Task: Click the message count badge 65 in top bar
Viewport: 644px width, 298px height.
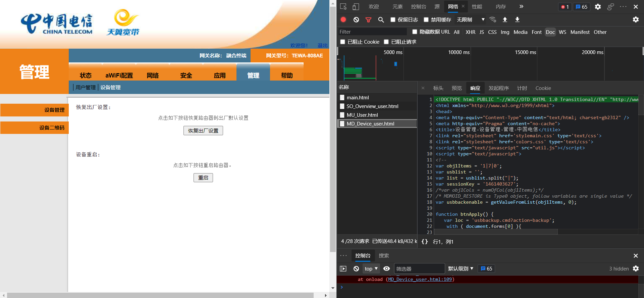Action: pos(582,7)
